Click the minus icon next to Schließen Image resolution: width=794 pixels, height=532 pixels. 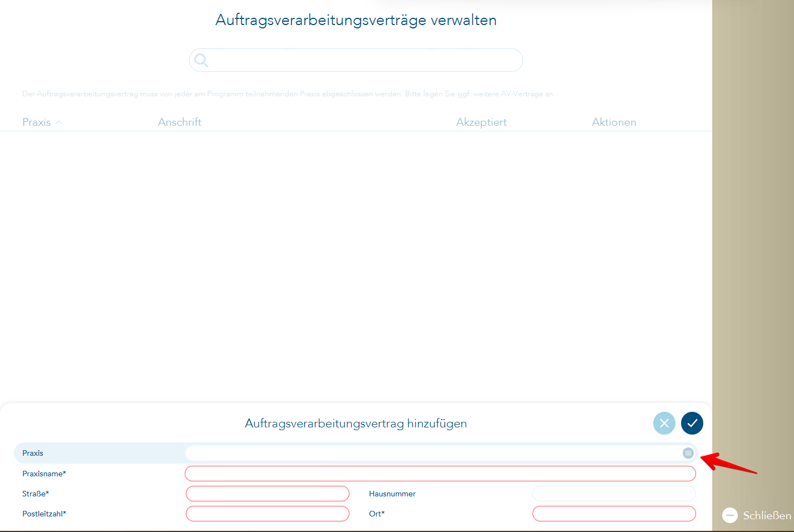coord(731,515)
